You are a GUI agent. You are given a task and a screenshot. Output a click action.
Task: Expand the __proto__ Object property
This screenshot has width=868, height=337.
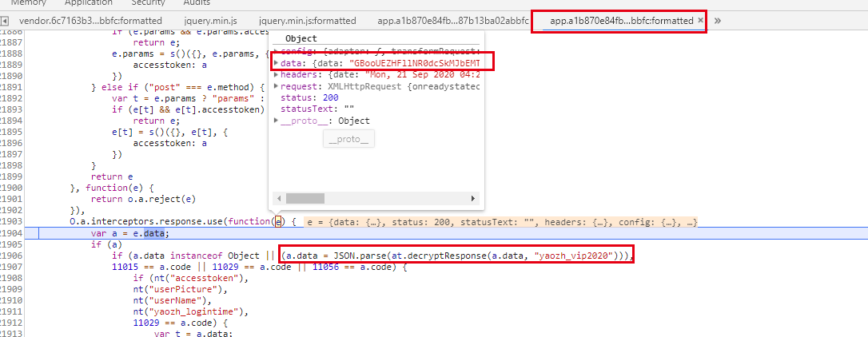[x=277, y=121]
